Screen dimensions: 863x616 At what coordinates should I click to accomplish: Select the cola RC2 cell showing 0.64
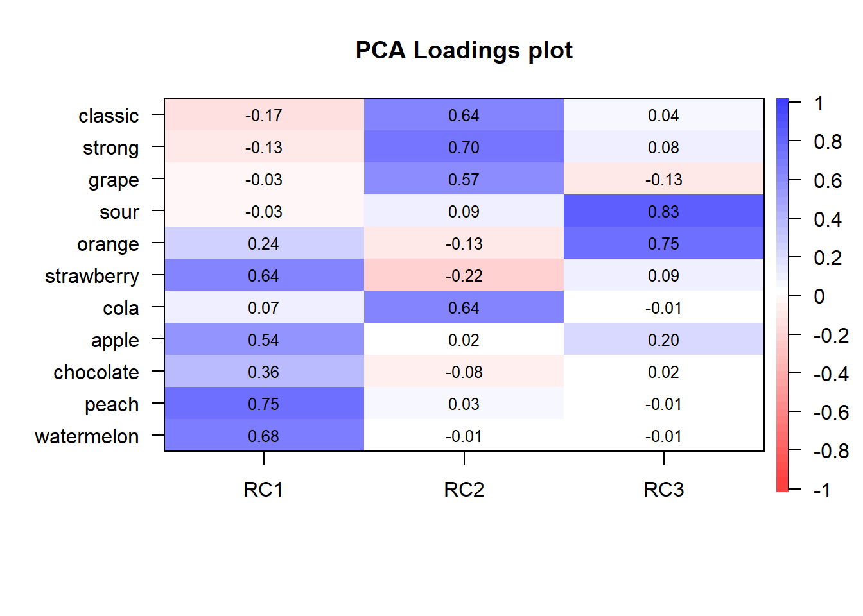click(464, 308)
